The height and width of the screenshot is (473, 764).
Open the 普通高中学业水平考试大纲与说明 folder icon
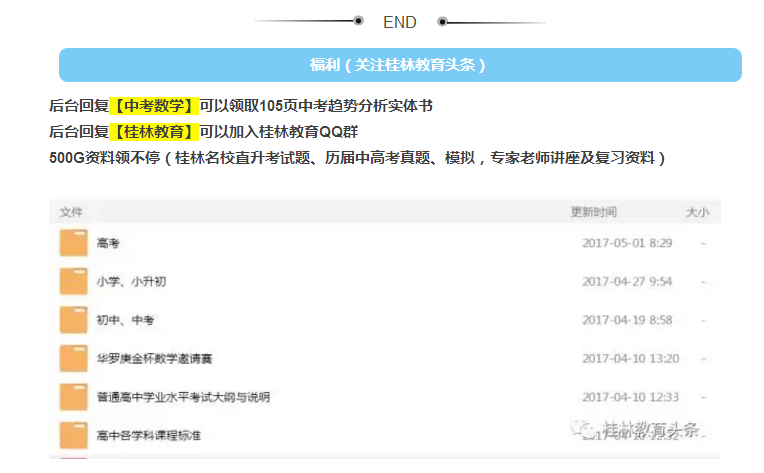(74, 397)
